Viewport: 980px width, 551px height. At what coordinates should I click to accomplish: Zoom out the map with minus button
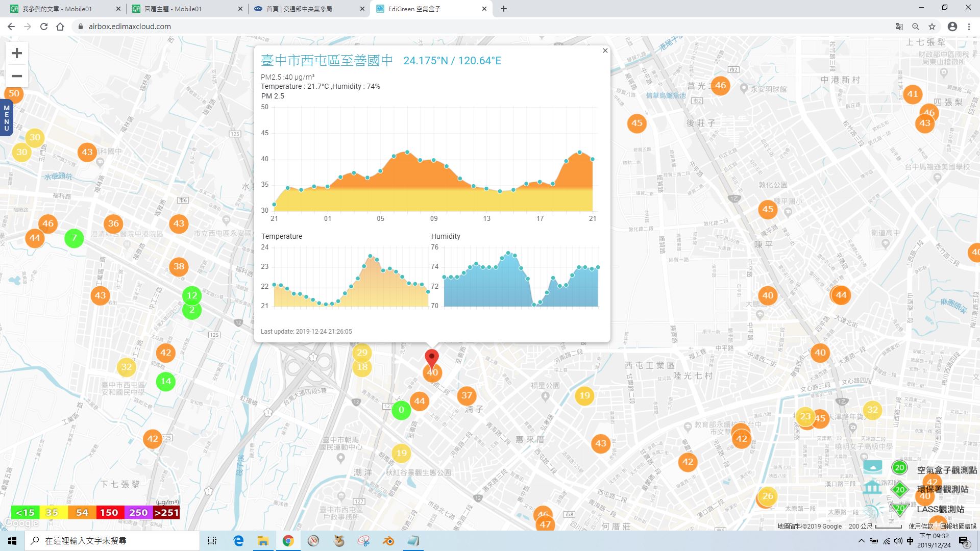click(x=17, y=76)
